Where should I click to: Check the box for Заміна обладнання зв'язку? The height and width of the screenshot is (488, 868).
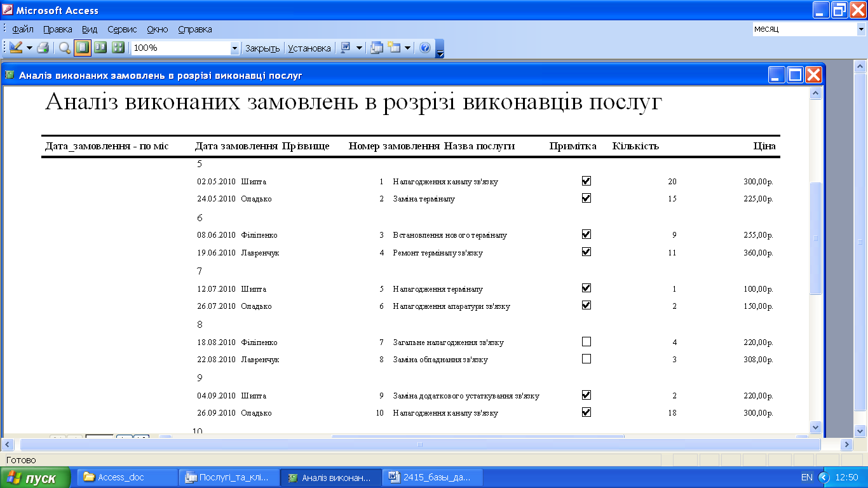(x=587, y=359)
